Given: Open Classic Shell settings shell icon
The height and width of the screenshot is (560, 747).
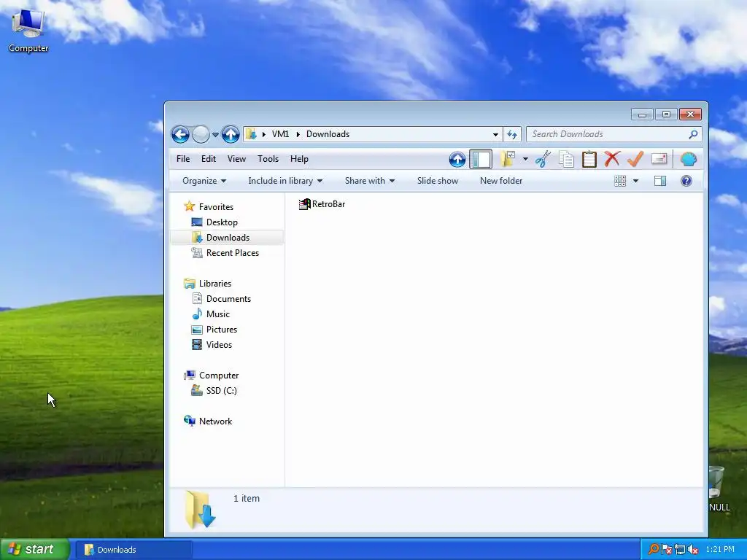Looking at the screenshot, I should click(689, 159).
